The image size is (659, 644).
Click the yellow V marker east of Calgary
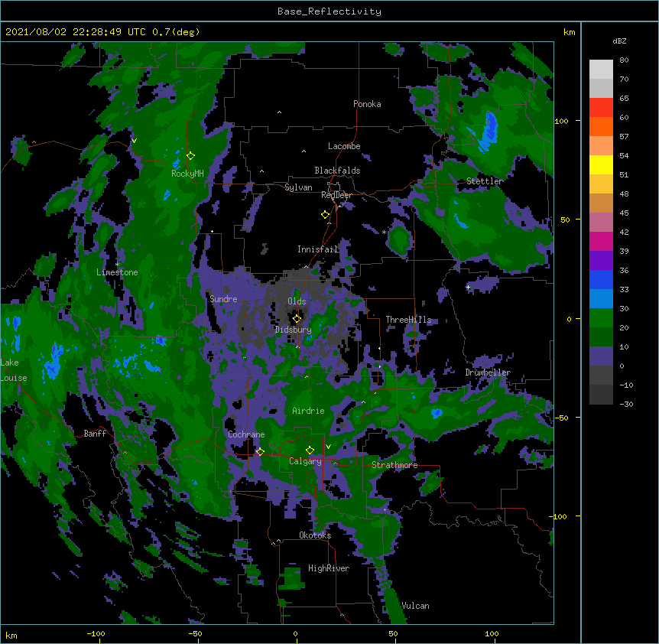tap(328, 447)
